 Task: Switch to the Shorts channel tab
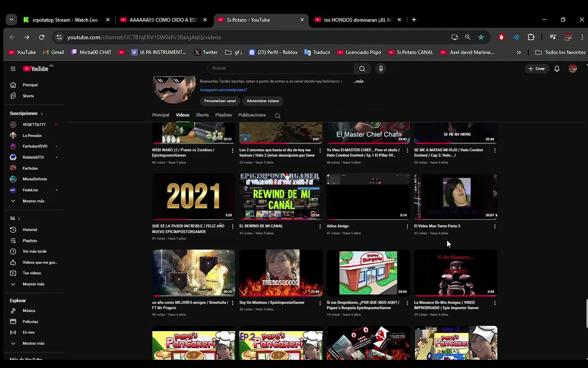[202, 115]
